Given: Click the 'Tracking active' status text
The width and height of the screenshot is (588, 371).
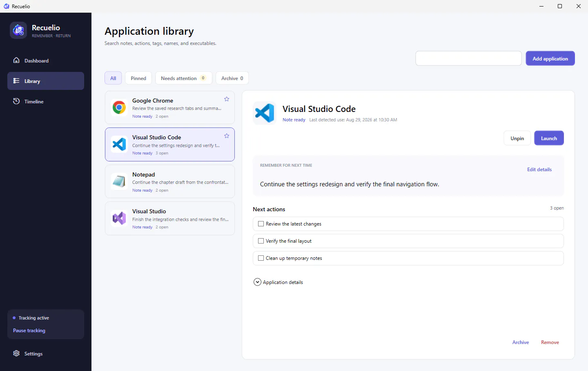Looking at the screenshot, I should [x=34, y=318].
